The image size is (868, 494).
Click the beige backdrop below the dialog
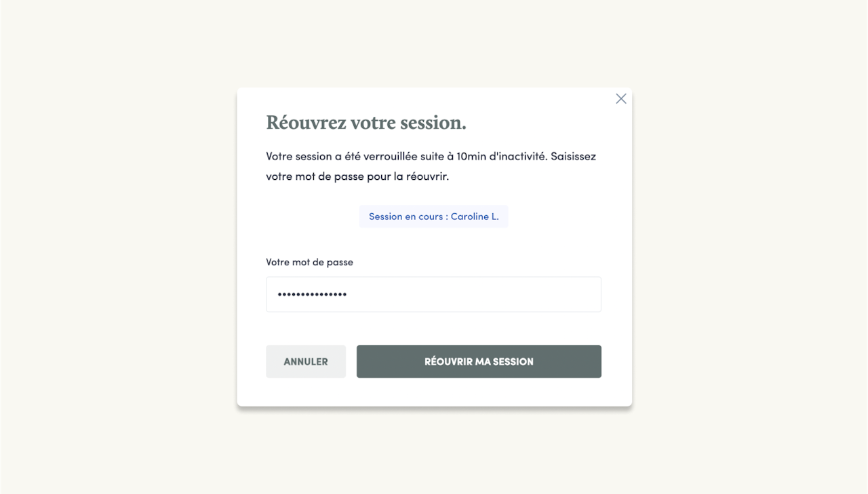click(x=434, y=451)
